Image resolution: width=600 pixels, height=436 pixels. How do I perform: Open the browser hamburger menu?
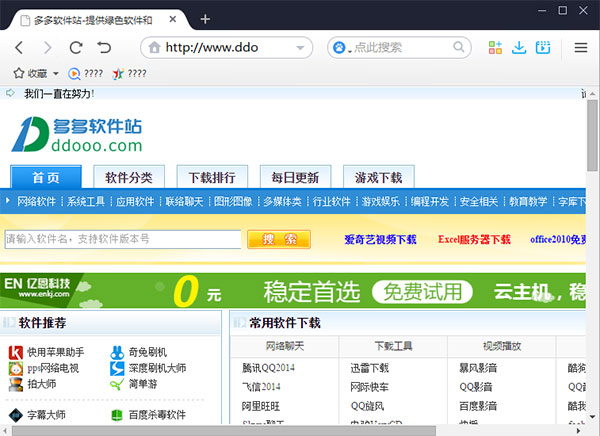pyautogui.click(x=581, y=47)
